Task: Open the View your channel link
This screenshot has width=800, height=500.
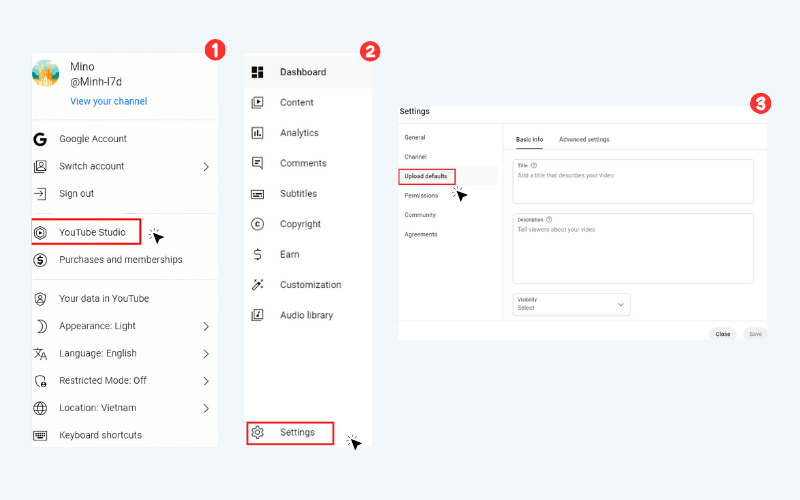Action: [x=109, y=101]
